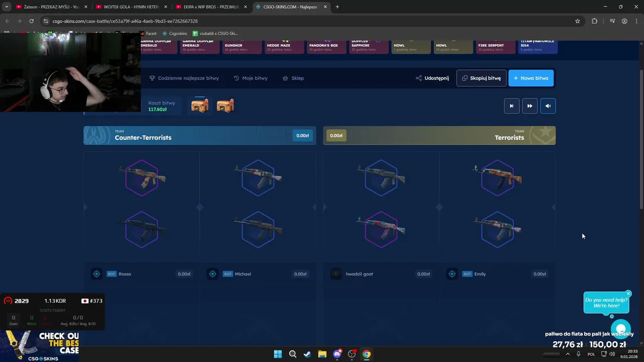Expand the hidden system tray icons
644x362 pixels.
pyautogui.click(x=568, y=354)
